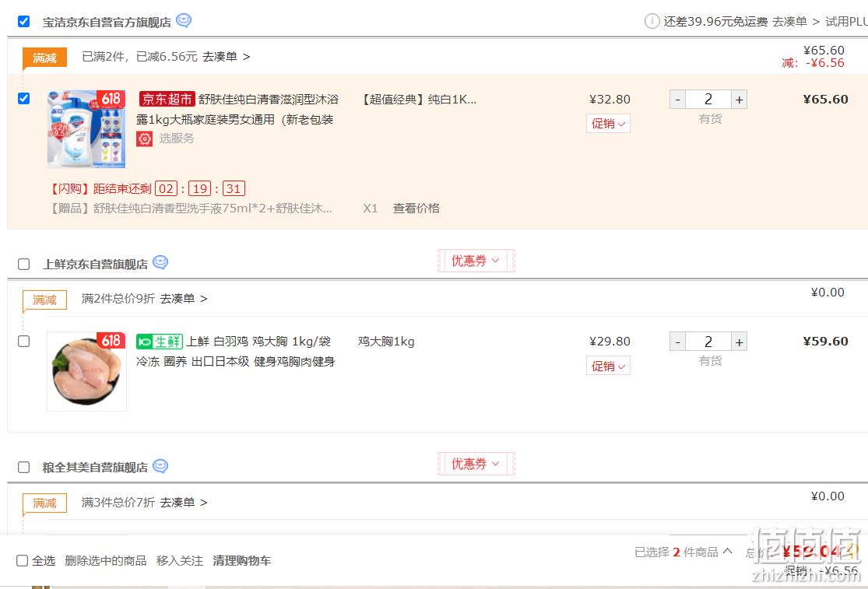Click the 满减 tag before 满2件总价9折
Screen dimensions: 868x589
(x=44, y=300)
